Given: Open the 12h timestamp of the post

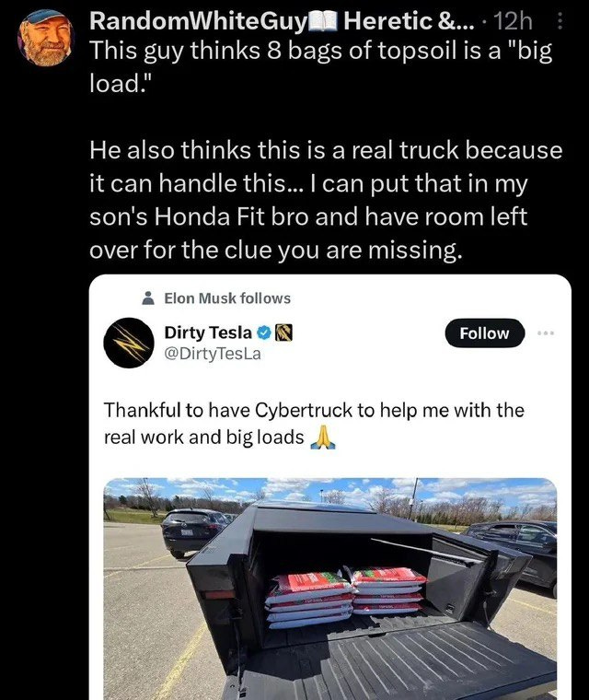Looking at the screenshot, I should coord(514,21).
